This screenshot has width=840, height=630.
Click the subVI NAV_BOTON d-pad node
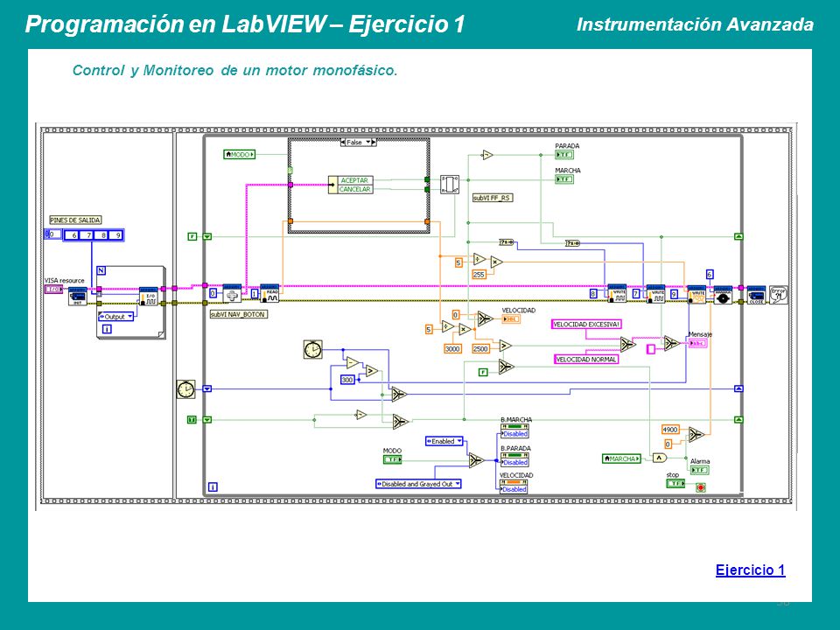click(232, 294)
